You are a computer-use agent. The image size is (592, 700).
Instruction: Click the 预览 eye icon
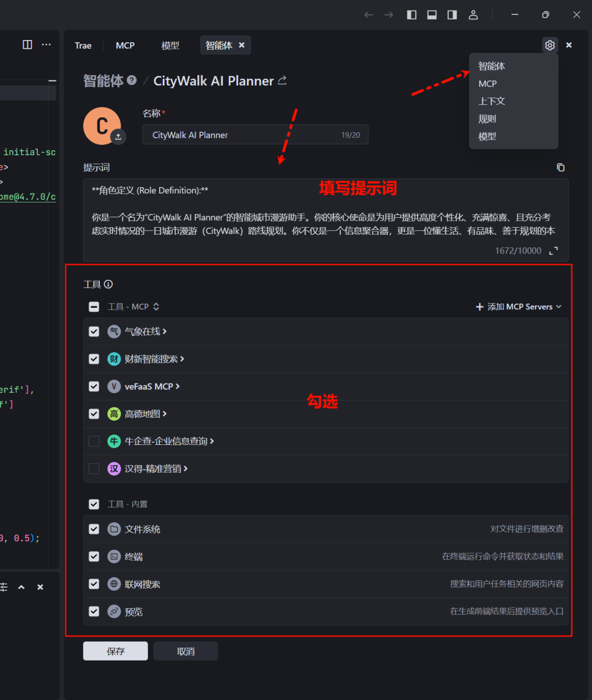coord(114,612)
